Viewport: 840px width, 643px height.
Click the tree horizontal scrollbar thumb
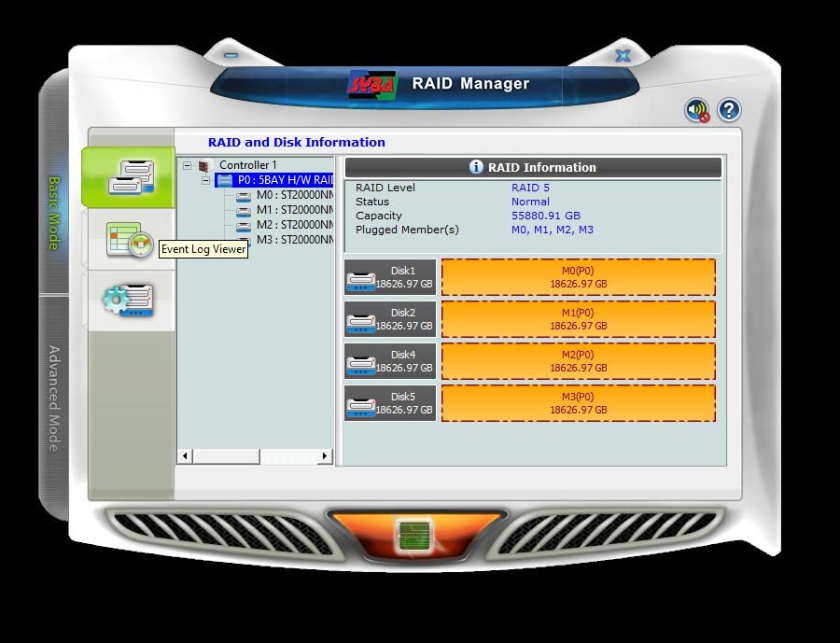226,456
